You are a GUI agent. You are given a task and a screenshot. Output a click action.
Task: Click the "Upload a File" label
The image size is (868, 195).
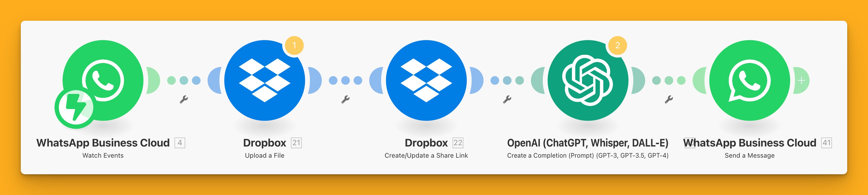(x=264, y=155)
